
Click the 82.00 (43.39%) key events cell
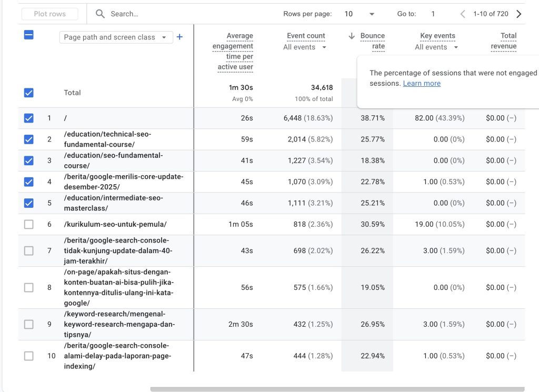pyautogui.click(x=440, y=118)
